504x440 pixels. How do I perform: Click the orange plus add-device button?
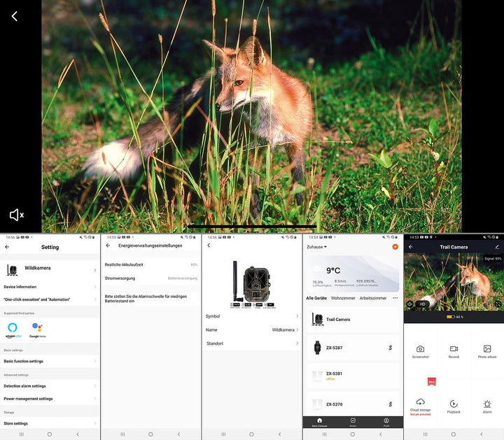[x=395, y=246]
